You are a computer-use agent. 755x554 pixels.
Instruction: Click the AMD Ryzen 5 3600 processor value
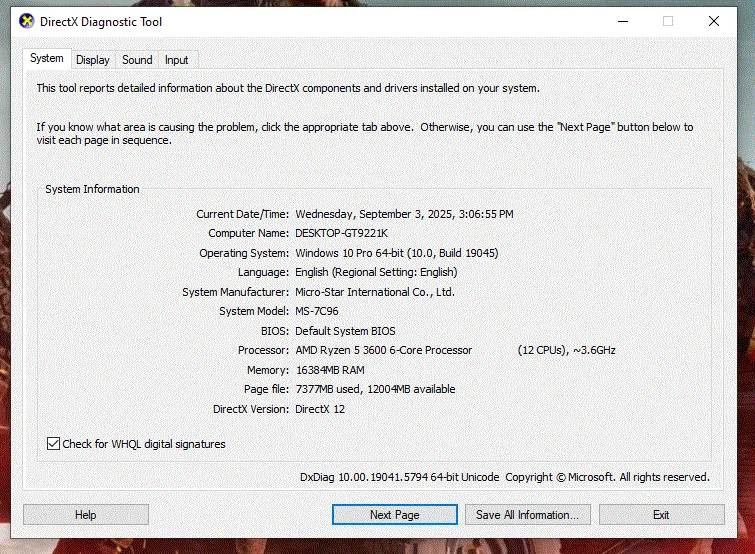click(384, 350)
